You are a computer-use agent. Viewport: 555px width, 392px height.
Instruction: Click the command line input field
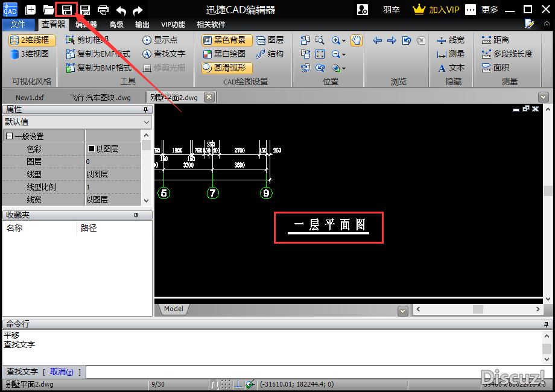click(x=314, y=372)
